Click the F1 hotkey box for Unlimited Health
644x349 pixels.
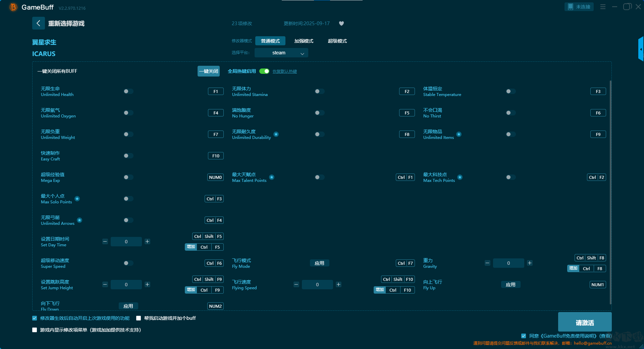(216, 91)
